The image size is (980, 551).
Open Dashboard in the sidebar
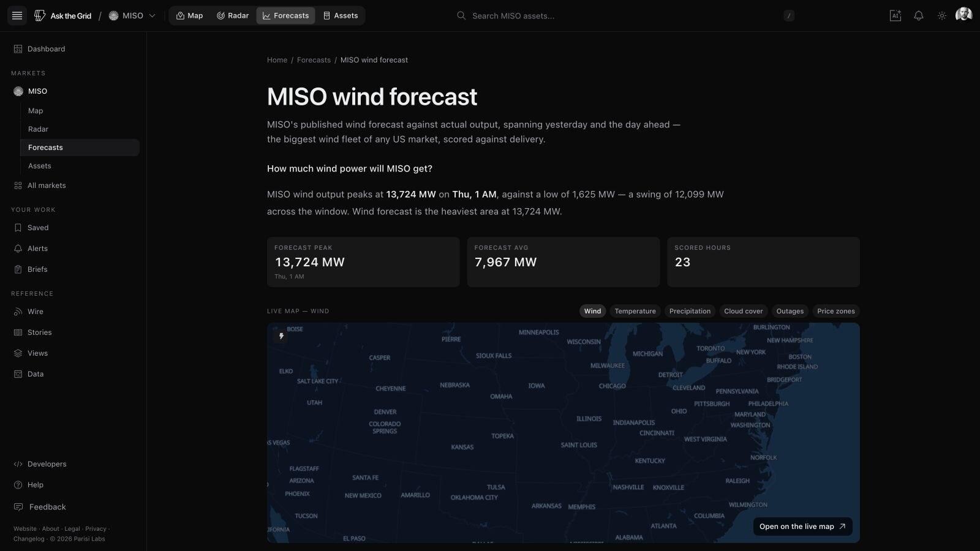73,49
